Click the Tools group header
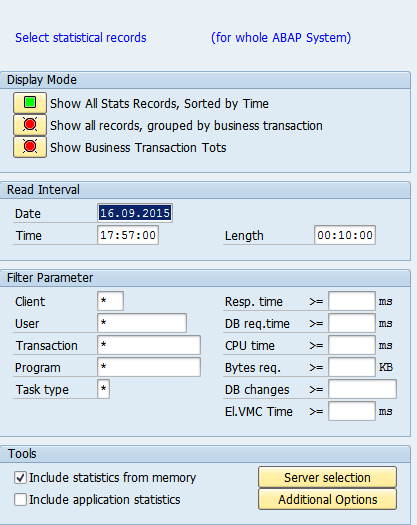Screen dimensions: 417x525 tap(205, 454)
